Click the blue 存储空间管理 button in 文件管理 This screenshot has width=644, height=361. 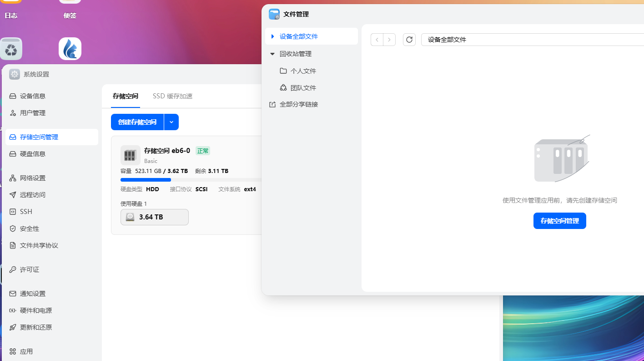[560, 221]
